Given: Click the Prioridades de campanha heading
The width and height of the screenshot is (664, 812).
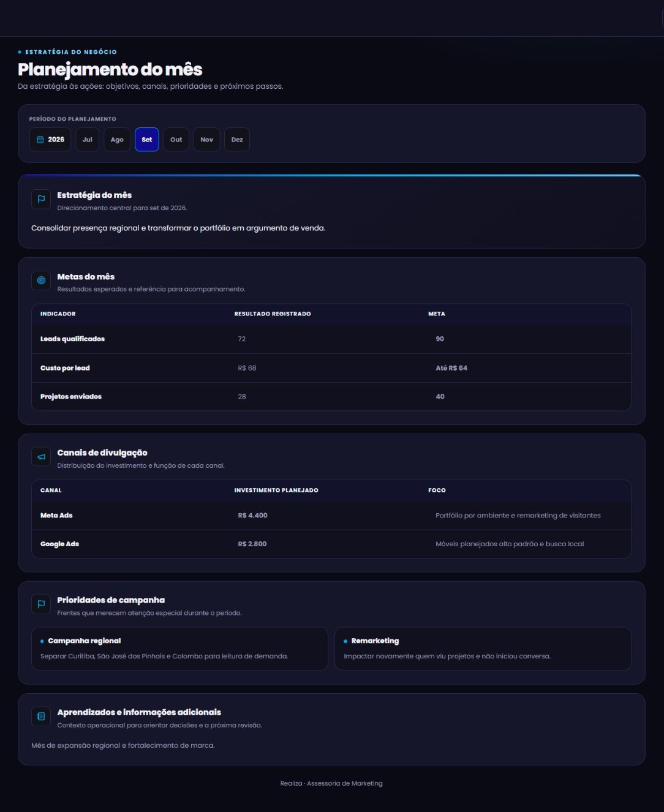Looking at the screenshot, I should click(x=111, y=600).
